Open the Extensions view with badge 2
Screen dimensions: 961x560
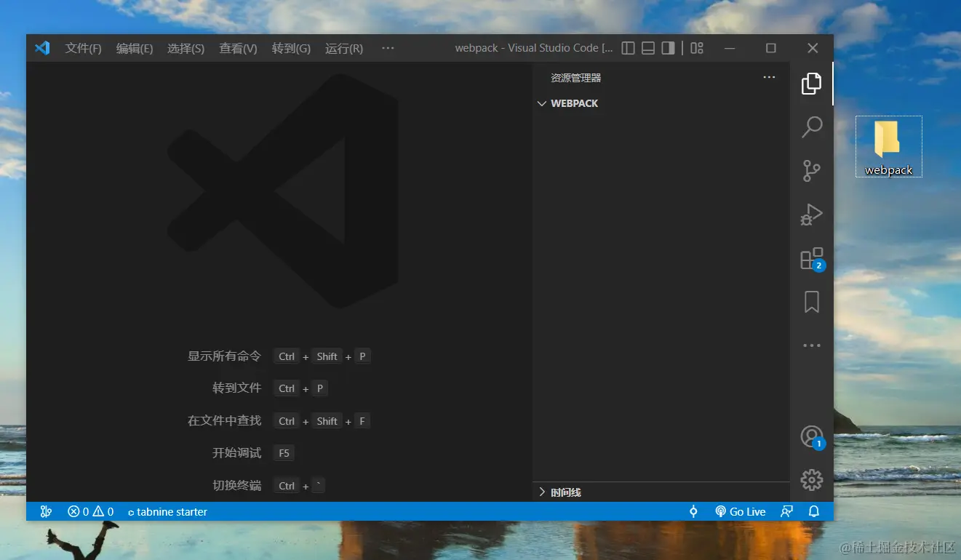coord(812,259)
